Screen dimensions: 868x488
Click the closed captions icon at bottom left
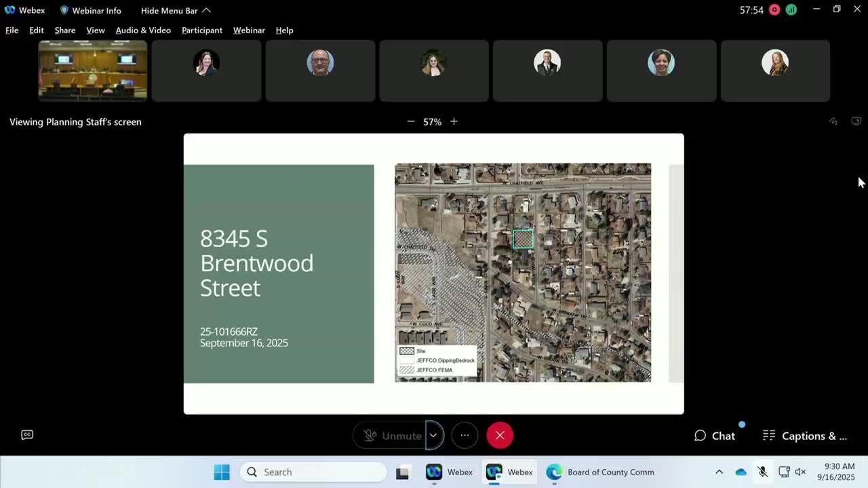(x=27, y=435)
